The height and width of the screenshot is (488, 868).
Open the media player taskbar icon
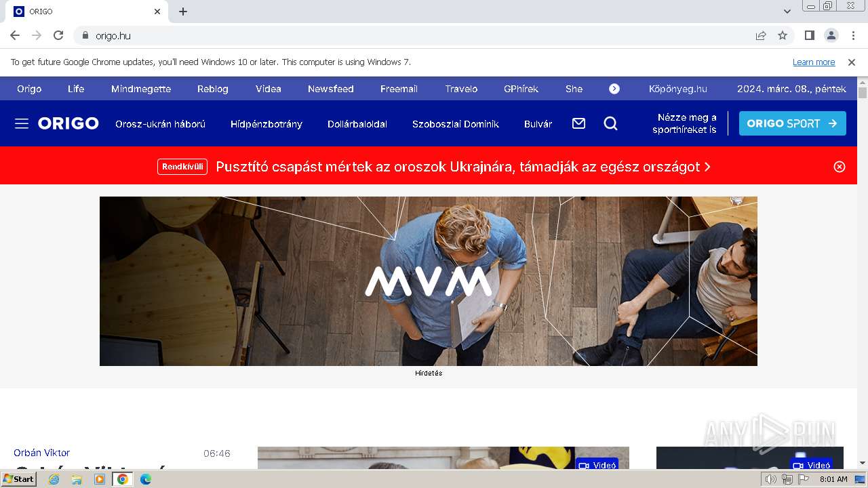(x=100, y=479)
